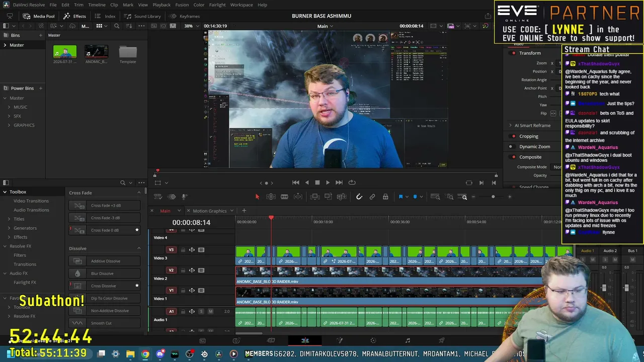
Task: Select the Blur Dissolve transition
Action: (105, 274)
